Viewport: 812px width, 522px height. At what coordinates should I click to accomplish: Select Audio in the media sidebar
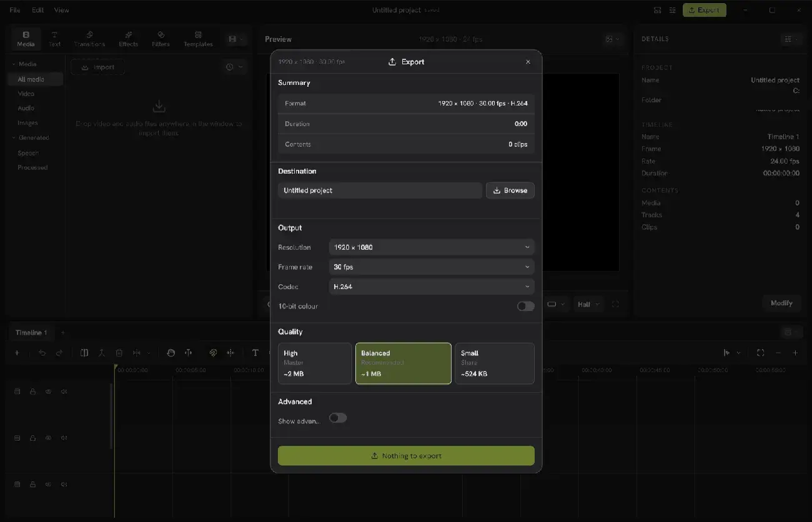[x=26, y=108]
